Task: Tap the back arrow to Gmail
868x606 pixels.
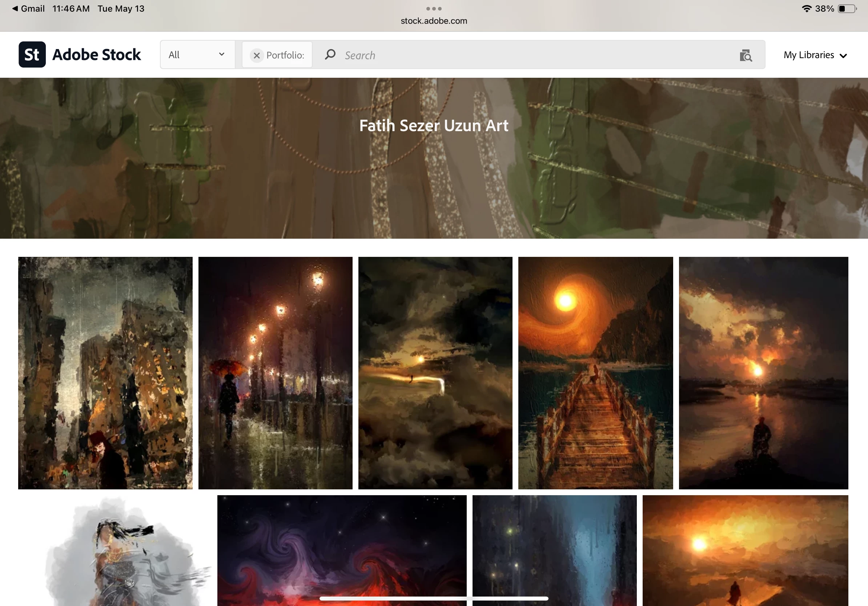Action: coord(15,8)
